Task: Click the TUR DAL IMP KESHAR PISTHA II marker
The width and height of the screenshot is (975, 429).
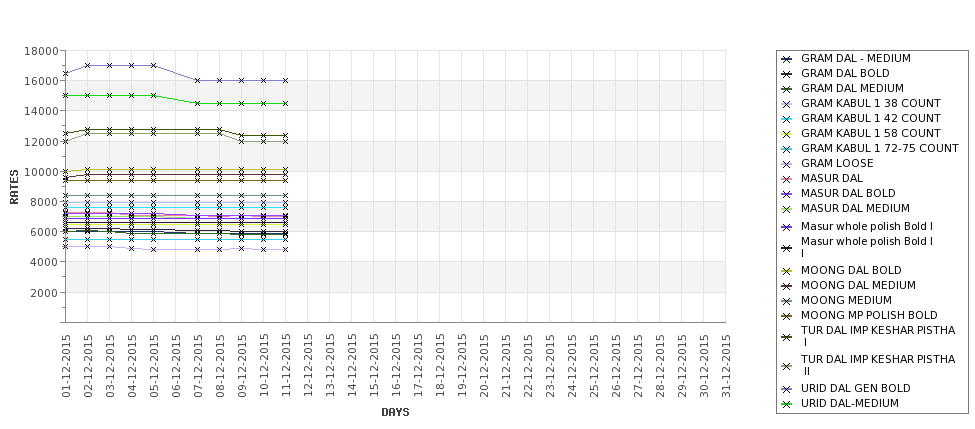Action: tap(787, 366)
